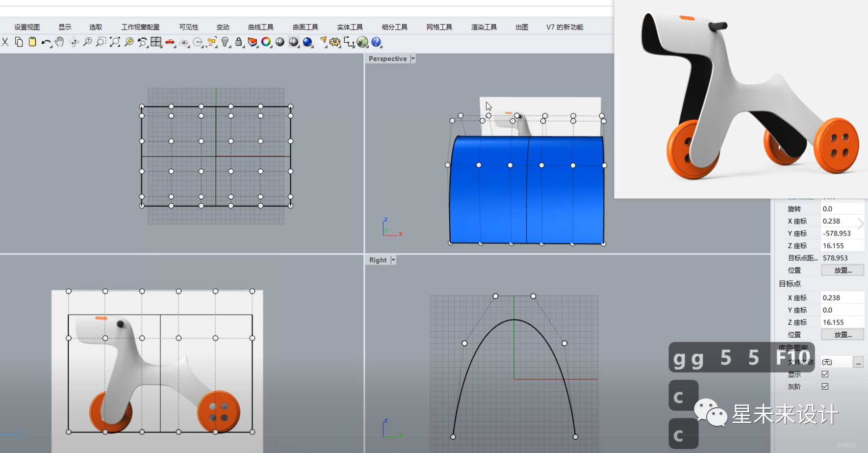Click the 旋转 value field
Screen dimensions: 868x453
tap(842, 209)
